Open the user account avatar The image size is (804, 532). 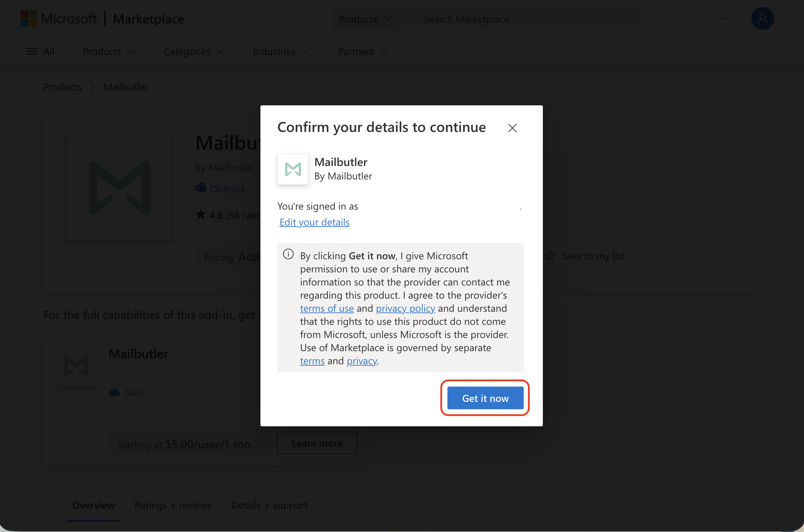pyautogui.click(x=762, y=18)
